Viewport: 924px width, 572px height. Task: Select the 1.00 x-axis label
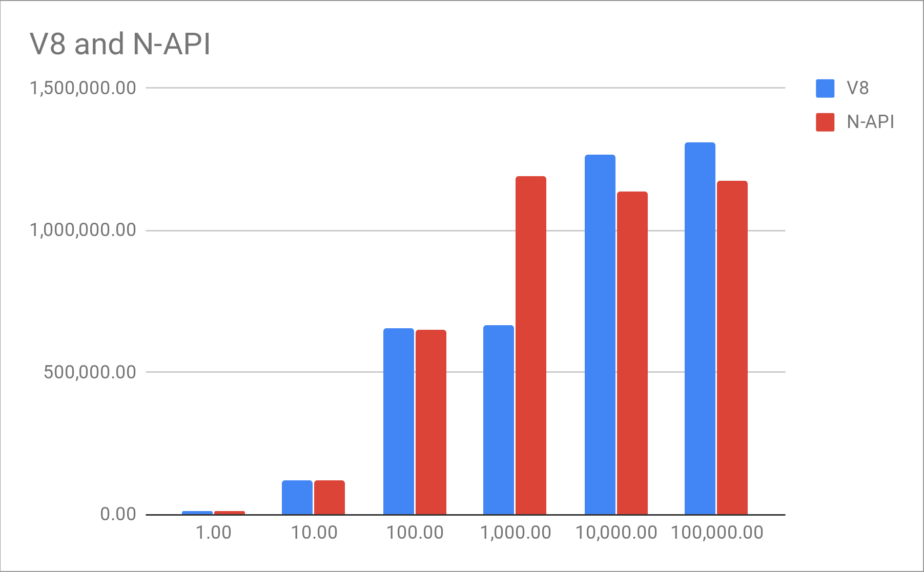click(214, 533)
